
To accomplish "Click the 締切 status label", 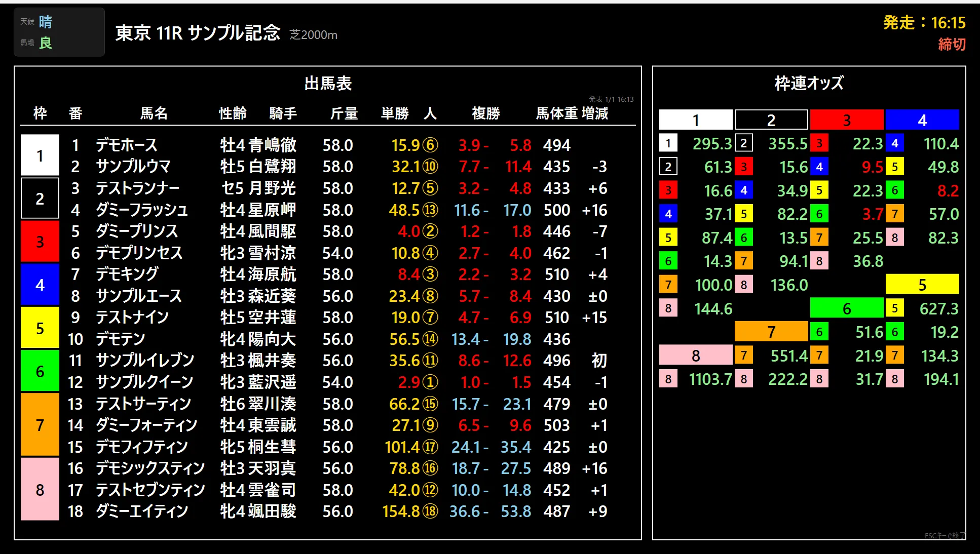I will pos(952,44).
